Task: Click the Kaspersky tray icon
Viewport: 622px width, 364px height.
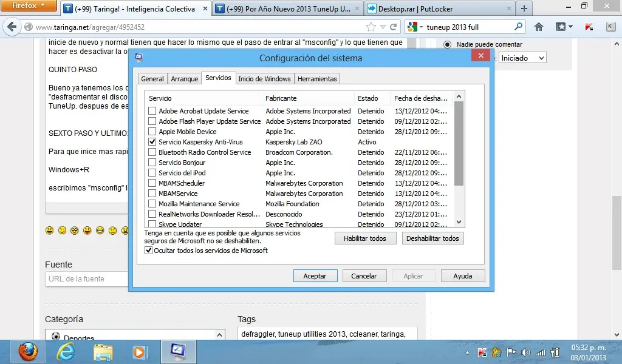Action: pos(482,352)
